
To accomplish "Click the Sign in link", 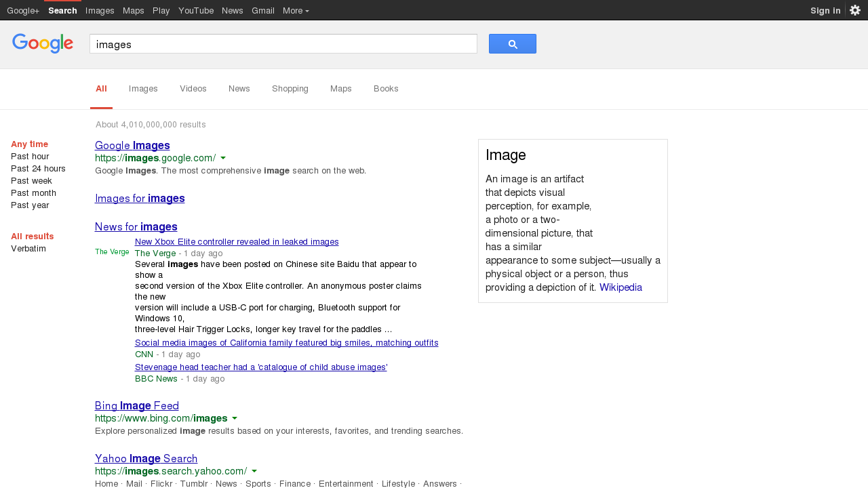I will pos(825,10).
